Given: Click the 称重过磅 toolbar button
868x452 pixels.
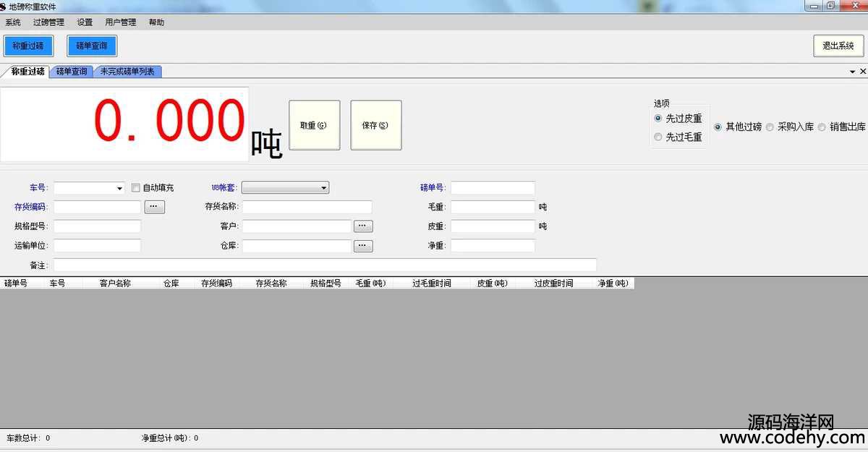Looking at the screenshot, I should [x=28, y=46].
